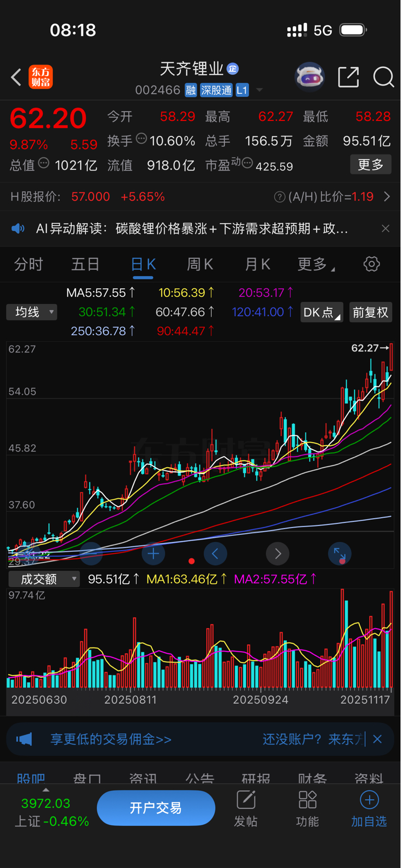Tap the volume chart area
The image size is (401, 868).
200,639
